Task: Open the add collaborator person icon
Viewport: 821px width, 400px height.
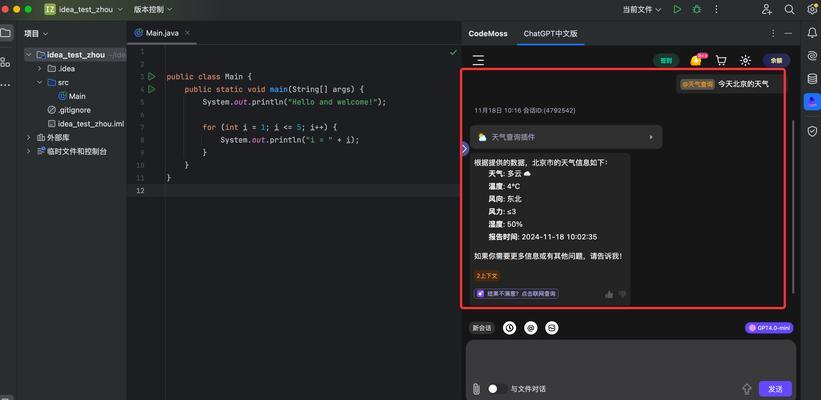Action: (x=767, y=9)
